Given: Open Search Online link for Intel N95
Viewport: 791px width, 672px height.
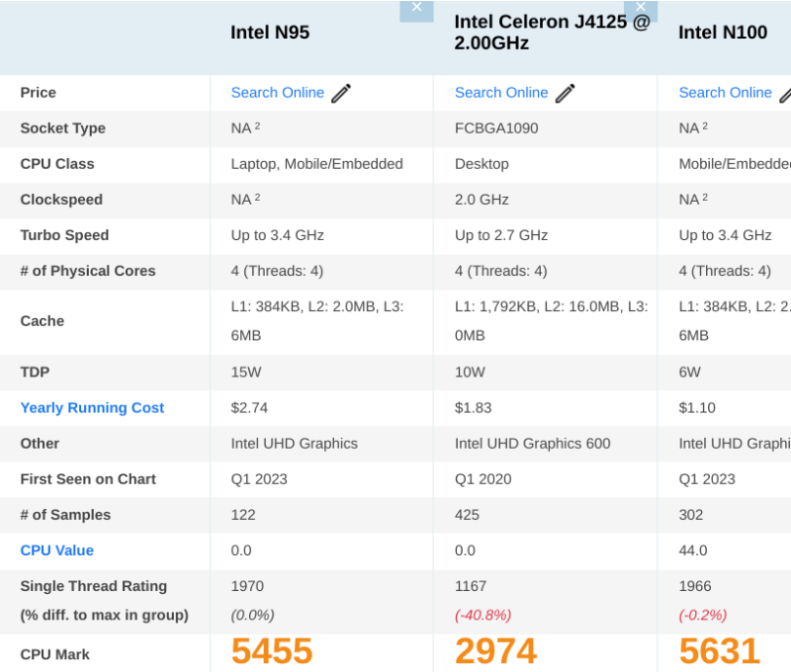Looking at the screenshot, I should [x=278, y=93].
